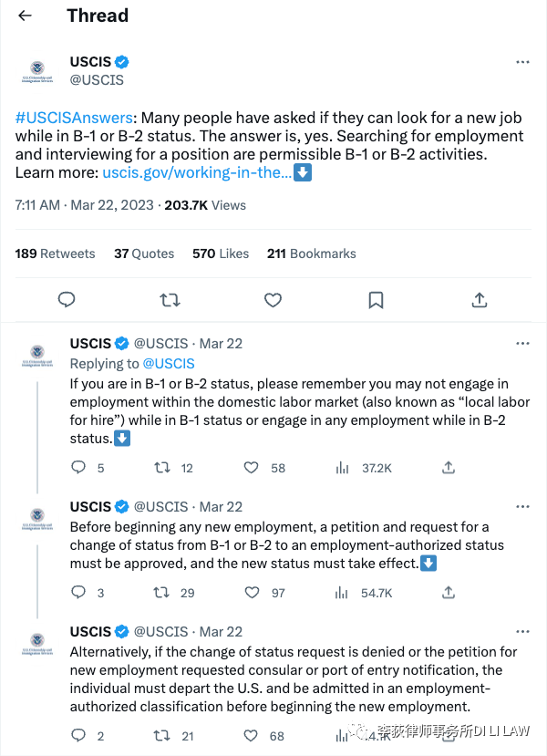The height and width of the screenshot is (756, 547).
Task: Reply to the tweet with 2 replies
Action: coord(79,736)
